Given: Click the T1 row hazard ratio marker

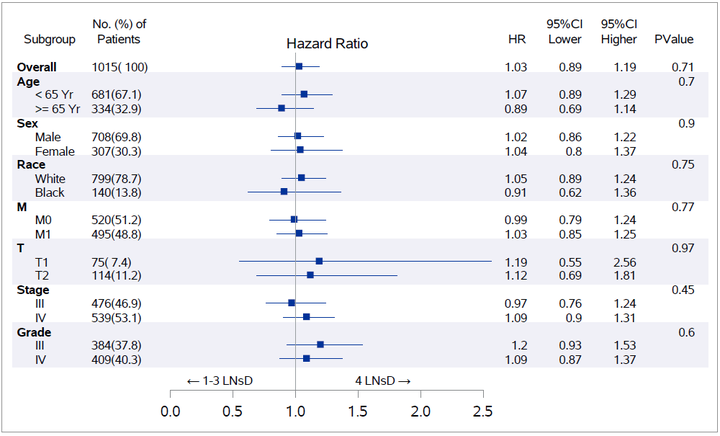Looking at the screenshot, I should (x=319, y=261).
